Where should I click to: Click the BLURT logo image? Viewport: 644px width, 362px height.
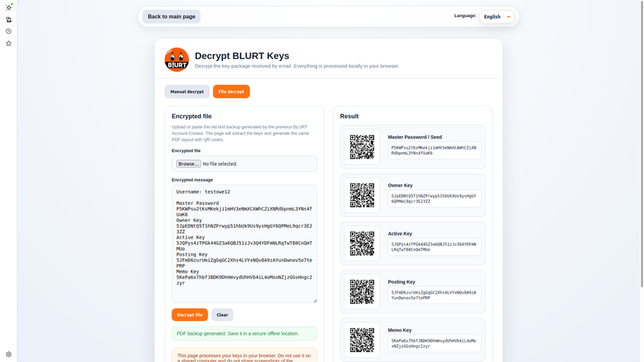tap(176, 60)
